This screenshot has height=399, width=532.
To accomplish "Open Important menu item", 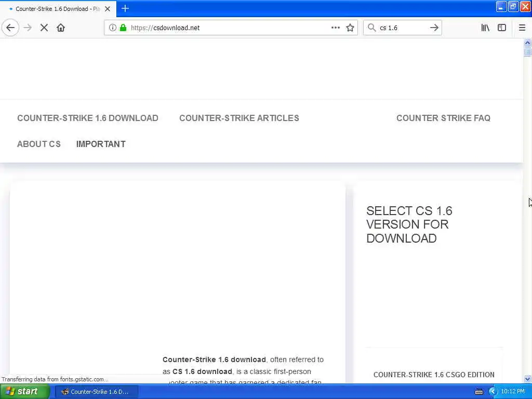I will click(101, 144).
